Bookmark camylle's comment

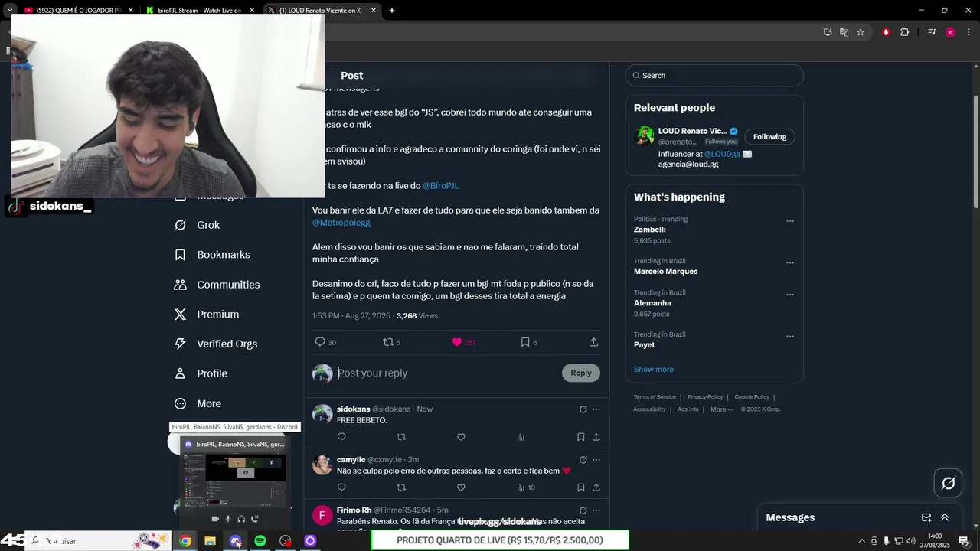click(580, 487)
